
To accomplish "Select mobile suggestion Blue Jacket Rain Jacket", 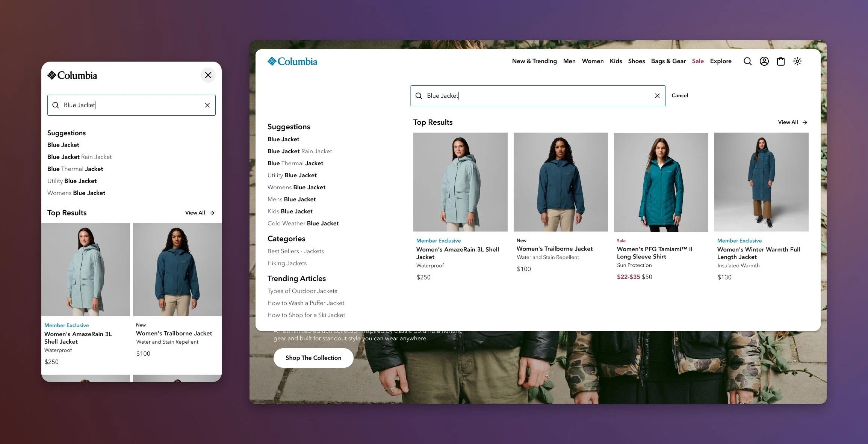I will (x=79, y=157).
